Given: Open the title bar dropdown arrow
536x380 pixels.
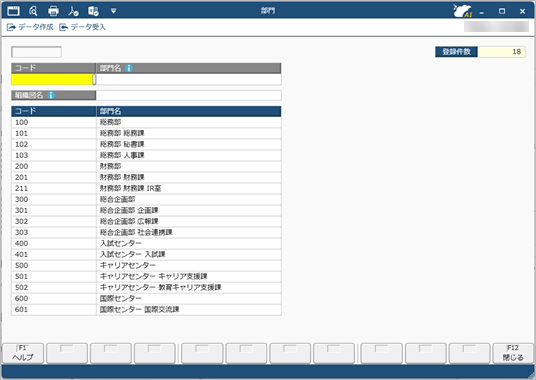Looking at the screenshot, I should [x=113, y=11].
